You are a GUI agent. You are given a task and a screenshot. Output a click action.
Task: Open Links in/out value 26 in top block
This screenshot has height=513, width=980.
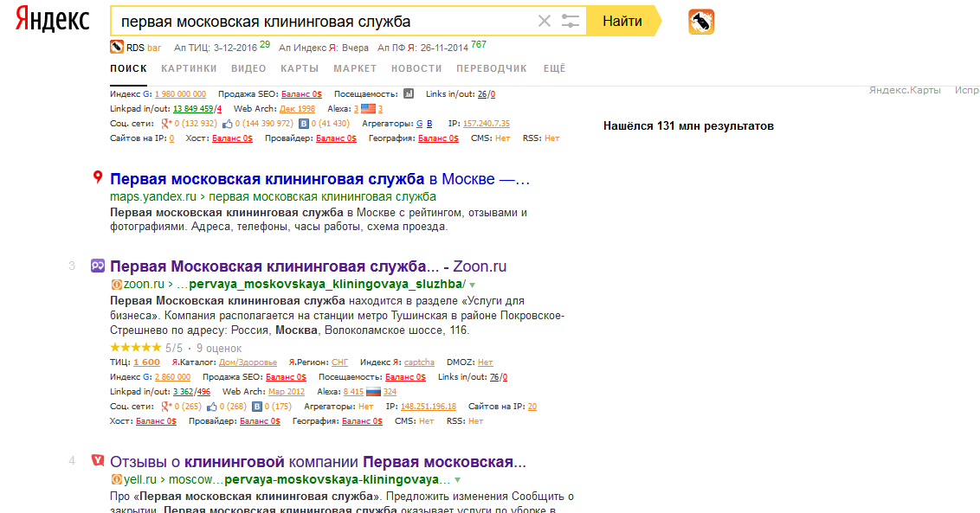482,94
